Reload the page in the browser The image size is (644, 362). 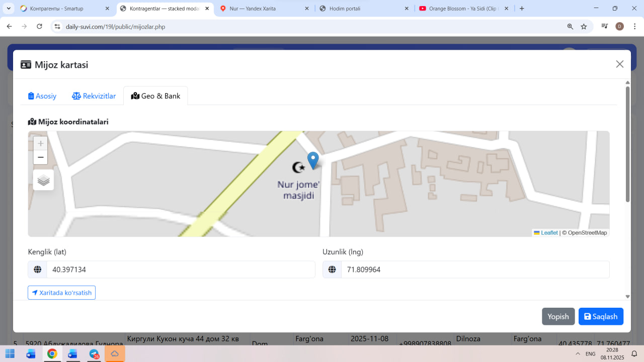(x=39, y=27)
